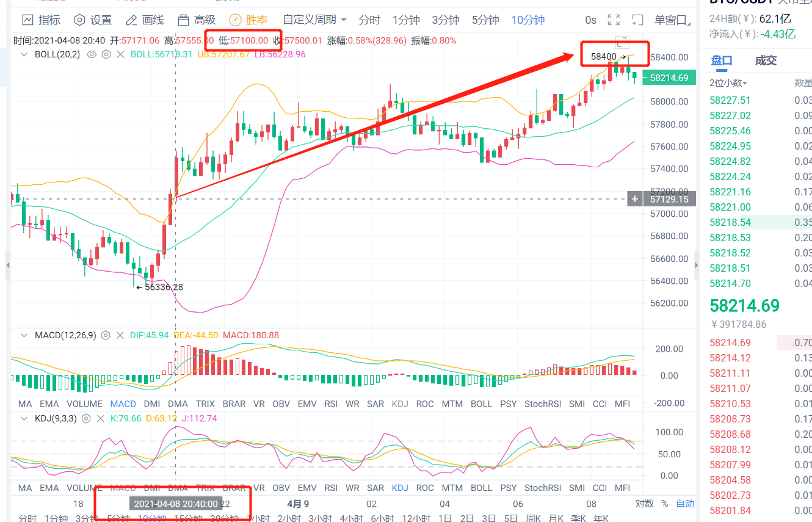Open the 单窗口 window layout dropdown

click(x=669, y=20)
